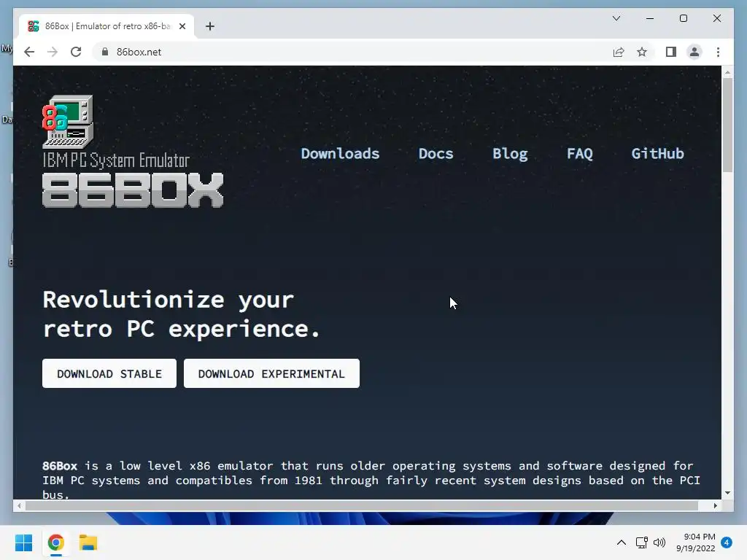Open File Explorer from the taskbar

tap(88, 542)
